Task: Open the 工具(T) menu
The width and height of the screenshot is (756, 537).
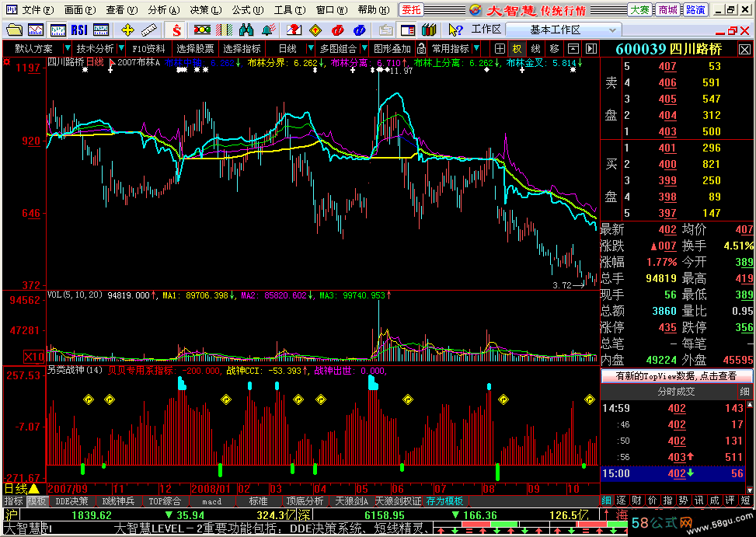Action: (x=289, y=9)
